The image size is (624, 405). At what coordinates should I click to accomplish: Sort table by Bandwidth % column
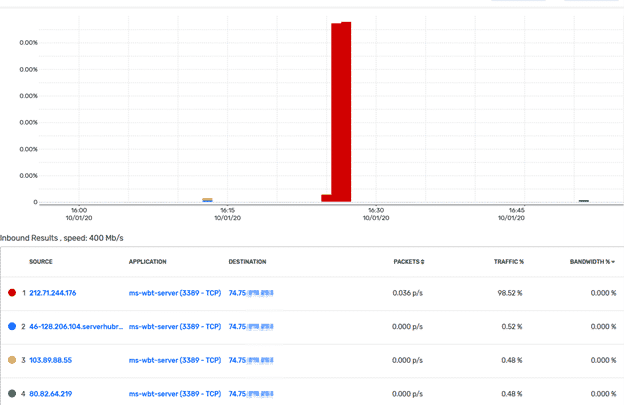[x=592, y=262]
